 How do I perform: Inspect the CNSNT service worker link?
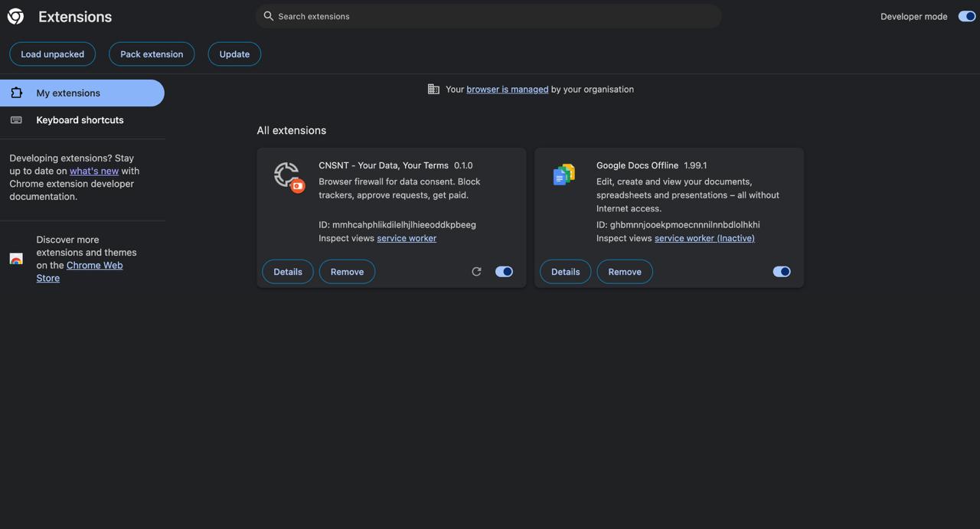tap(407, 238)
